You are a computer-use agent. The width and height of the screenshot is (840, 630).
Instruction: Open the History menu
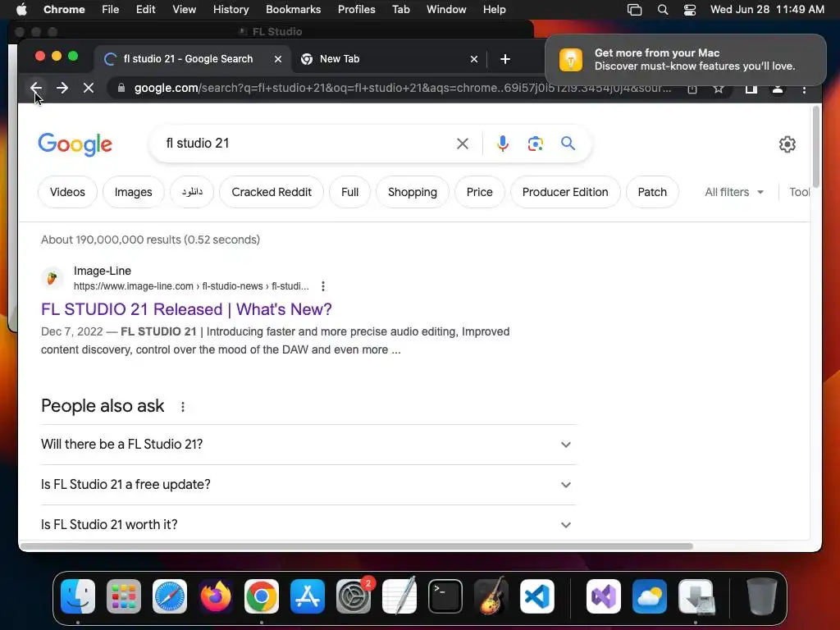231,10
